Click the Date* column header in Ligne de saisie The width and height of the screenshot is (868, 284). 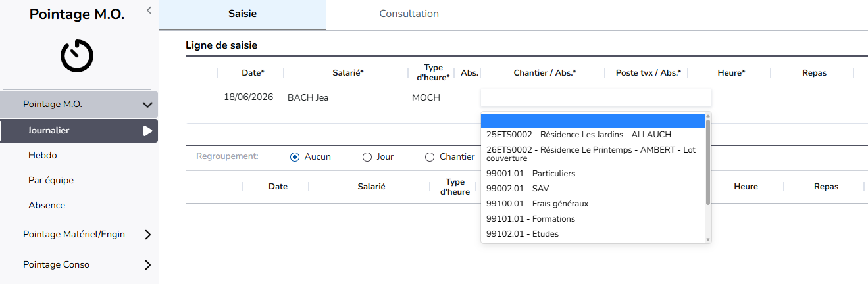pyautogui.click(x=253, y=73)
